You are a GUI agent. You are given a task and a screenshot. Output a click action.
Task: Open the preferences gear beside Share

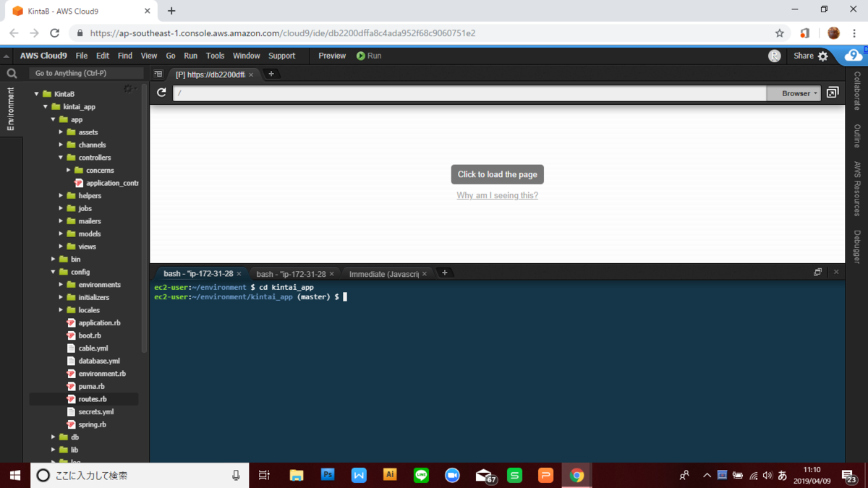(x=823, y=56)
